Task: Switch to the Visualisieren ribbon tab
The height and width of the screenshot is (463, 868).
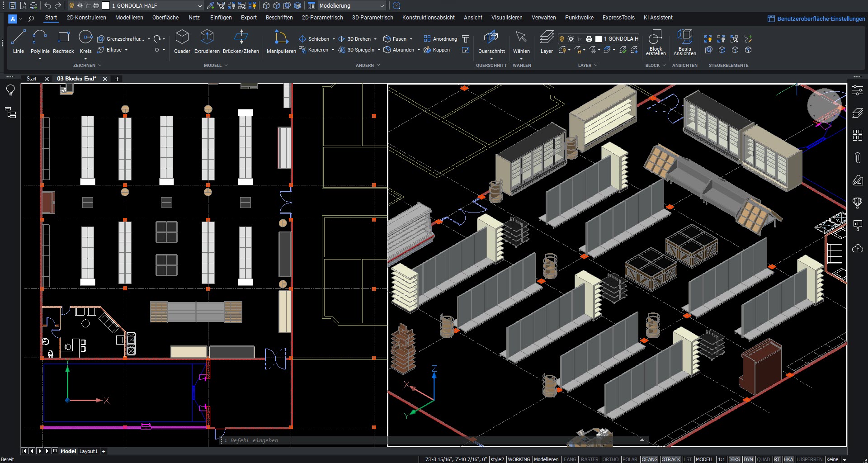Action: click(506, 18)
